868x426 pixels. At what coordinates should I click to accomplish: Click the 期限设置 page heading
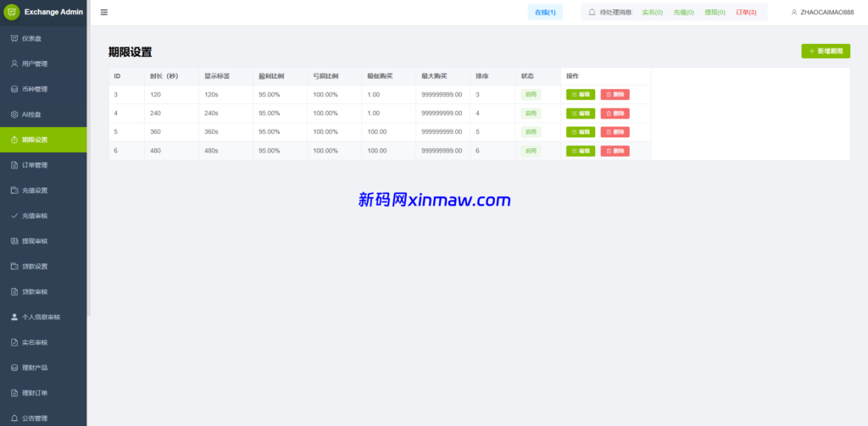pyautogui.click(x=130, y=53)
